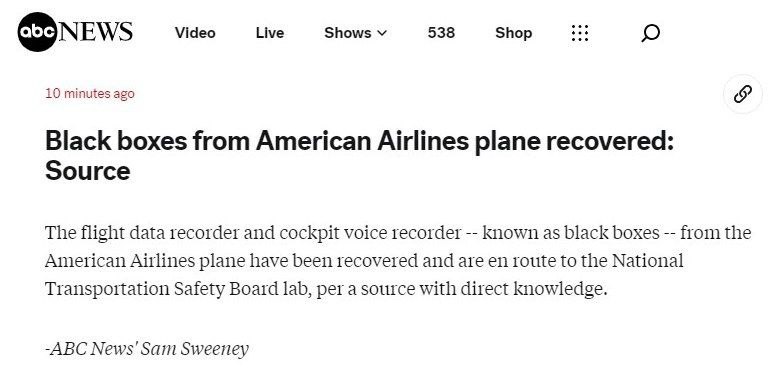Screen dimensions: 771x387
Task: Expand the Shows dropdown chevron
Action: click(382, 33)
